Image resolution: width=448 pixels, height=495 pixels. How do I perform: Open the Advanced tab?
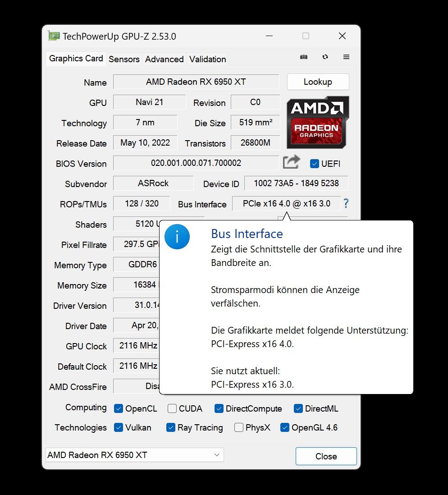tap(164, 59)
